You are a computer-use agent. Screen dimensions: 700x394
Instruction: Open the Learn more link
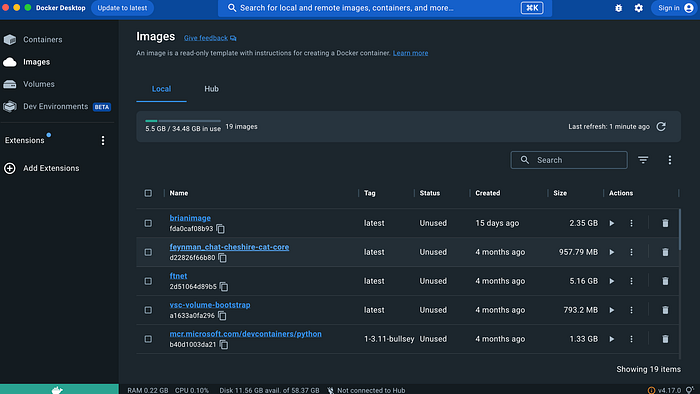(x=410, y=53)
